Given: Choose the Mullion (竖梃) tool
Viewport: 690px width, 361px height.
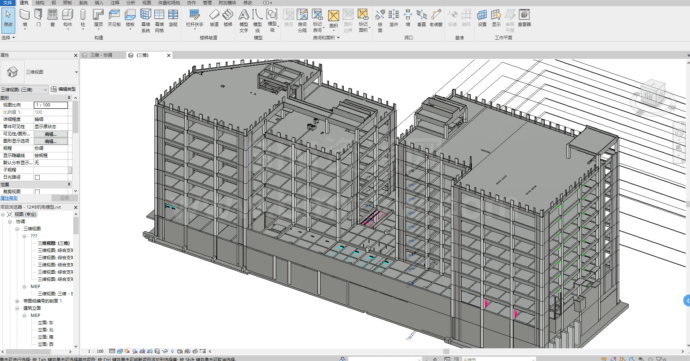Looking at the screenshot, I should point(173,19).
